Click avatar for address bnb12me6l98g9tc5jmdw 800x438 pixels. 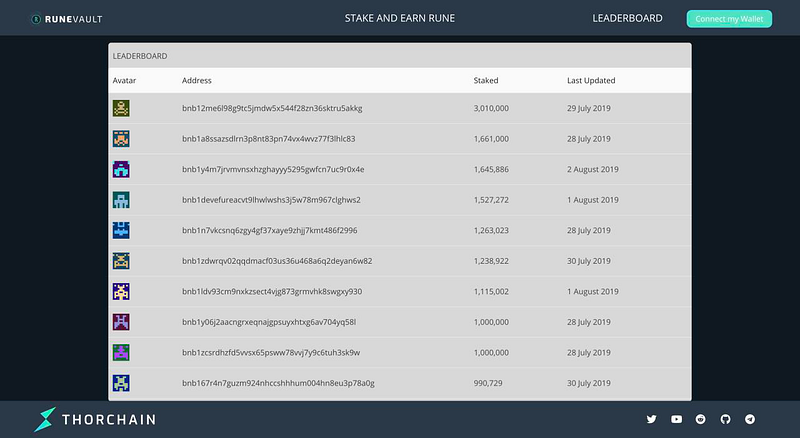[121, 108]
